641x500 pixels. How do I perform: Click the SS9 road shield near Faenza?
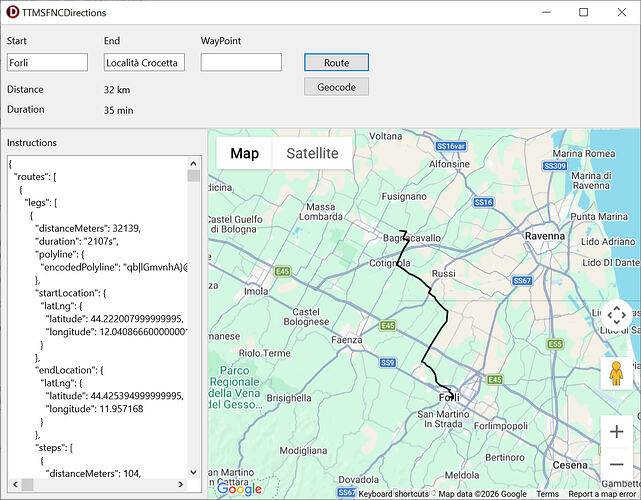tap(387, 363)
